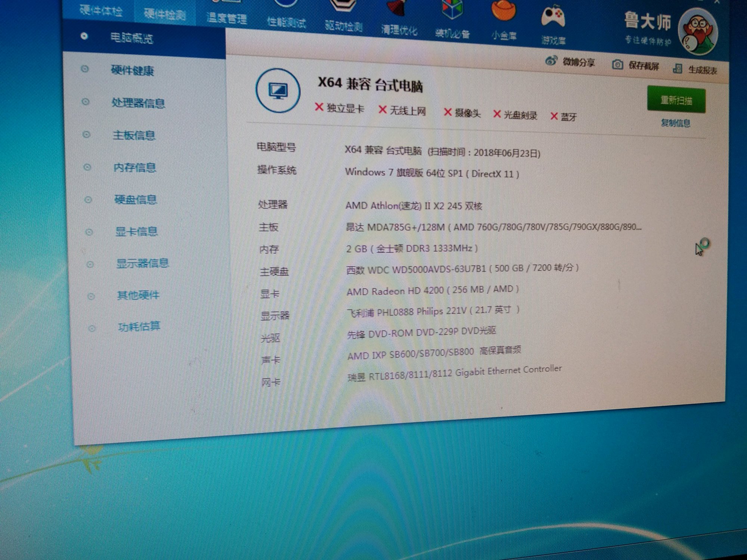Show 硬盘信息 from the sidebar

click(136, 200)
